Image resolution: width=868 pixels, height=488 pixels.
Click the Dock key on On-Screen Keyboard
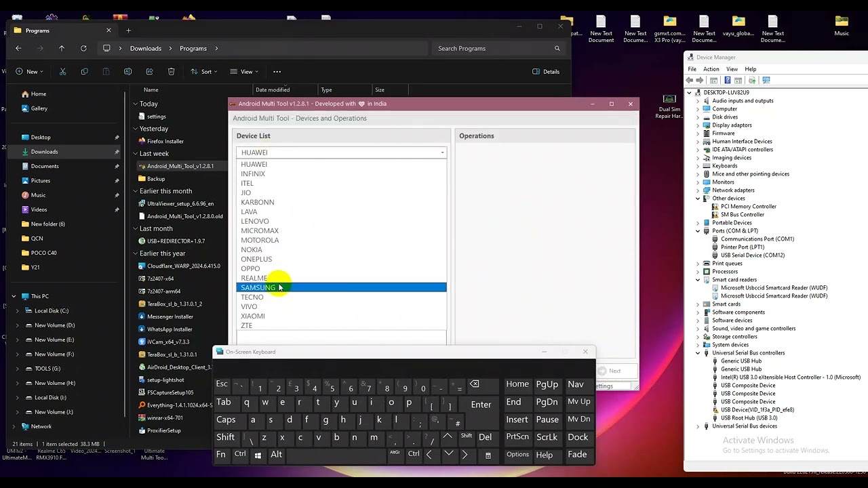(578, 437)
